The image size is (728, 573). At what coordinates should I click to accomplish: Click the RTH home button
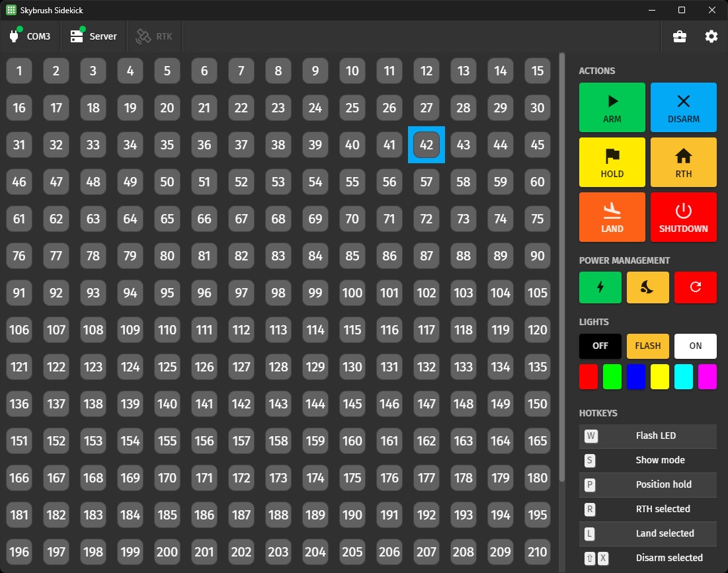683,162
